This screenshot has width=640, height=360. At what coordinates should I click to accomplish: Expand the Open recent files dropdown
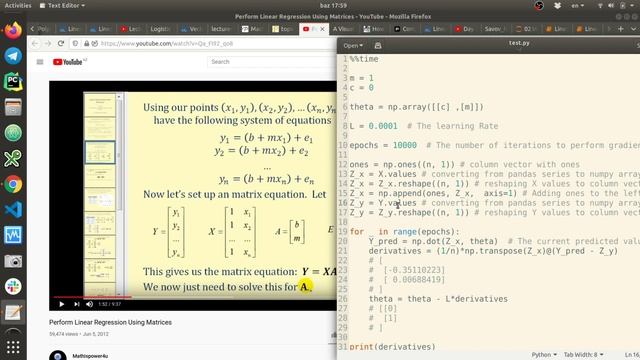pyautogui.click(x=353, y=45)
